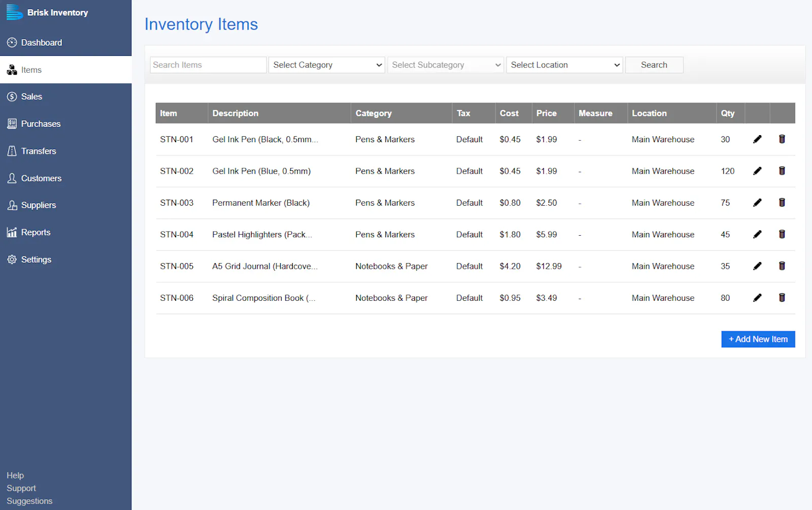The image size is (812, 510).
Task: Delete item STN-002 with the trash icon
Action: click(x=782, y=171)
